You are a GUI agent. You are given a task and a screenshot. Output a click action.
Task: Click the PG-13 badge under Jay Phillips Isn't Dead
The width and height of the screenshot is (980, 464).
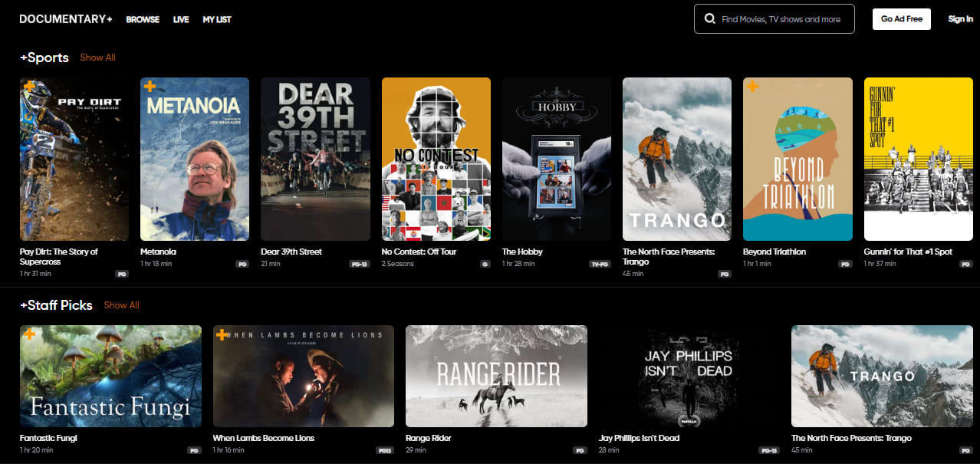click(x=769, y=450)
